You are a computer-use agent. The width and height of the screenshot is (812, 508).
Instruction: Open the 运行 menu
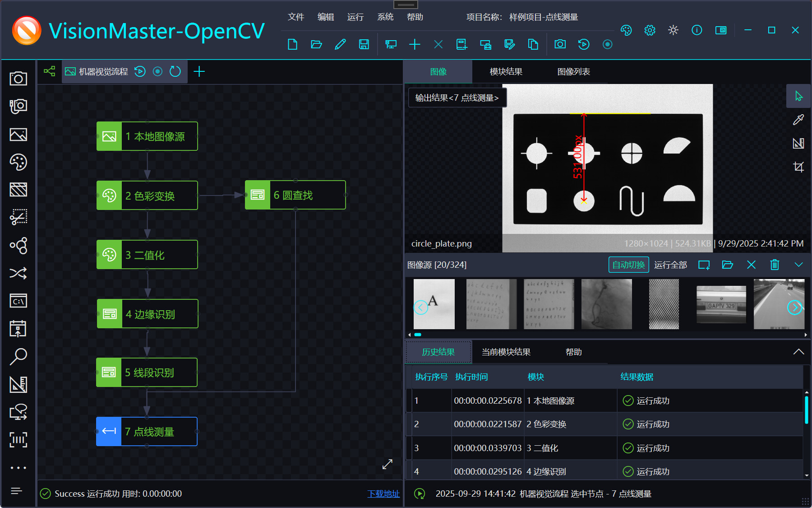click(x=355, y=17)
